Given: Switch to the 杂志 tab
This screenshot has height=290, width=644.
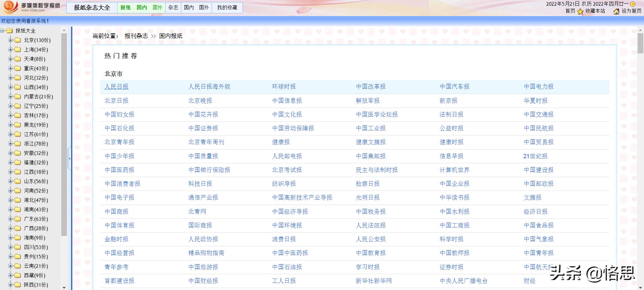Looking at the screenshot, I should pos(173,7).
